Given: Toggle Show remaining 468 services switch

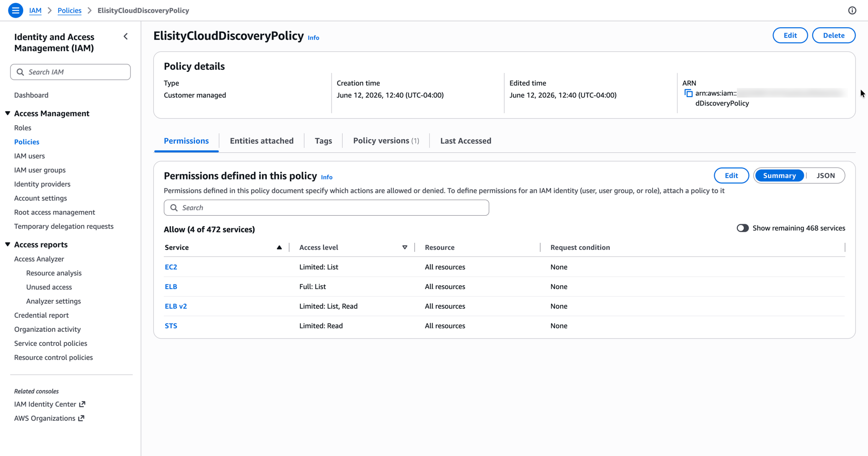Looking at the screenshot, I should click(x=742, y=228).
